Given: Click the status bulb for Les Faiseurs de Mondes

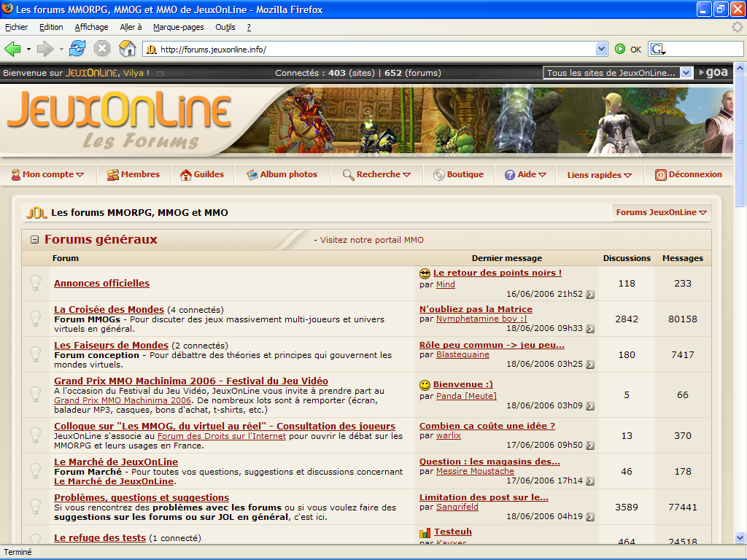Looking at the screenshot, I should point(36,354).
